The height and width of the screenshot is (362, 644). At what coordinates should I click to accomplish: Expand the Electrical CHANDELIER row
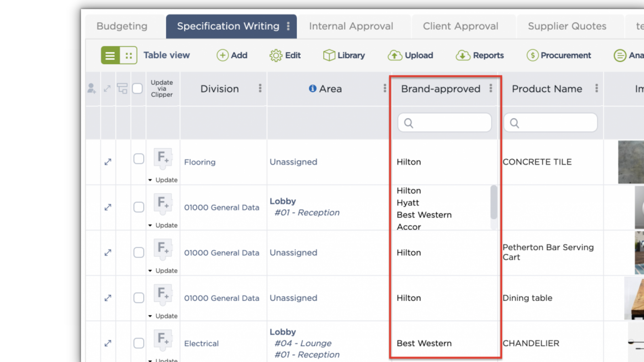(108, 343)
